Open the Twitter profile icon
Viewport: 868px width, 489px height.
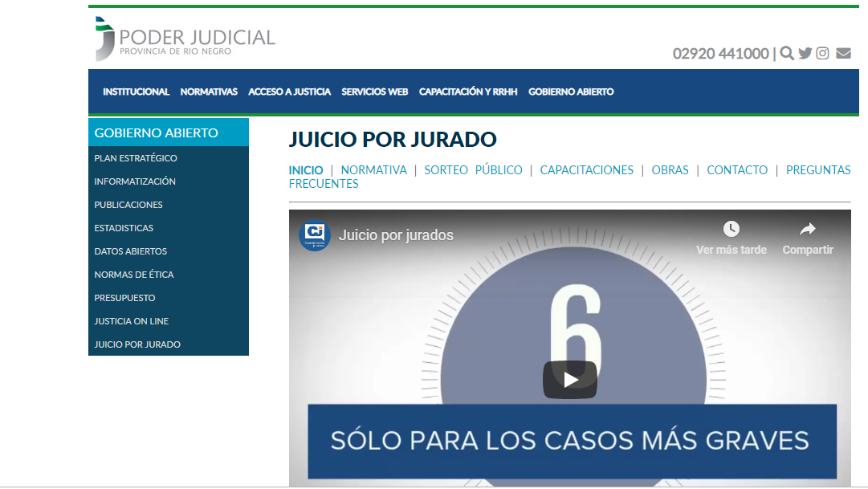805,52
